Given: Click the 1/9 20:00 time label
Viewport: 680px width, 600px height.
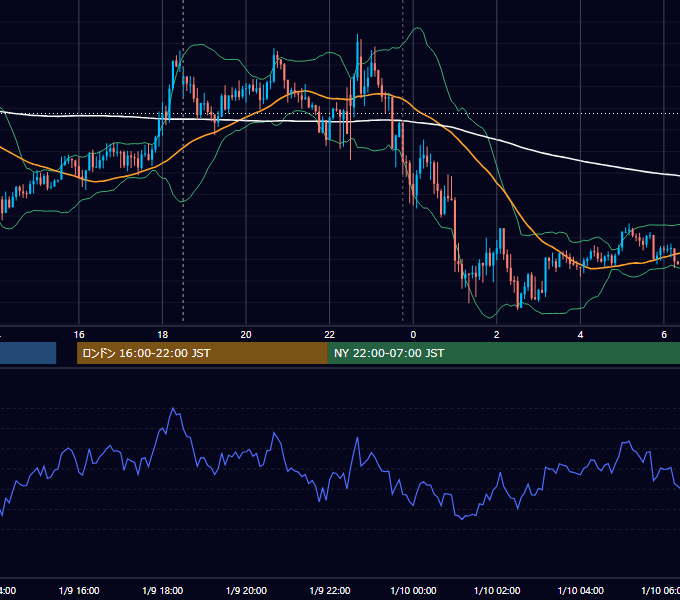Looking at the screenshot, I should tap(246, 590).
